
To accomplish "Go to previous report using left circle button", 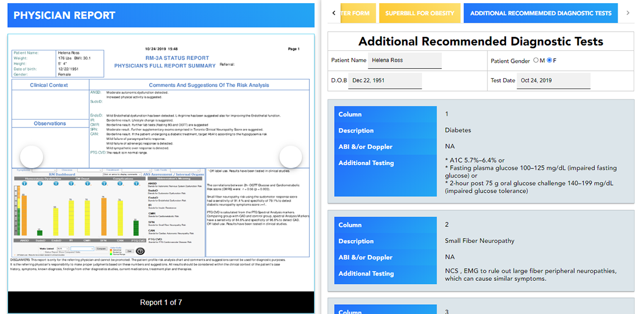I will coord(31,157).
